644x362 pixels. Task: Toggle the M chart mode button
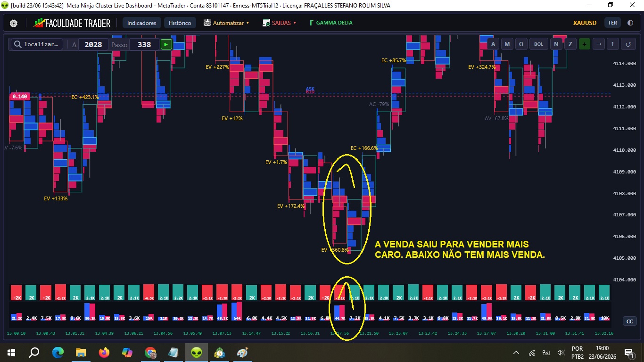coord(507,44)
